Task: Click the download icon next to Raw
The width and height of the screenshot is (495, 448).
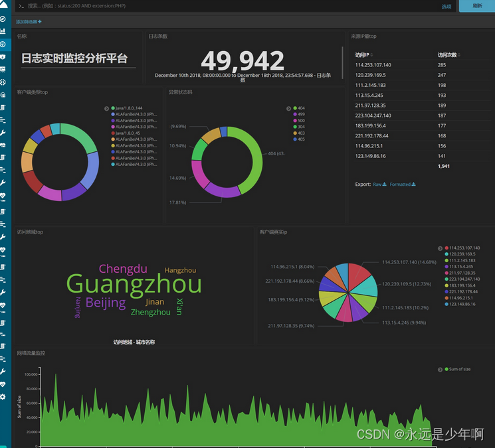Action: [384, 184]
